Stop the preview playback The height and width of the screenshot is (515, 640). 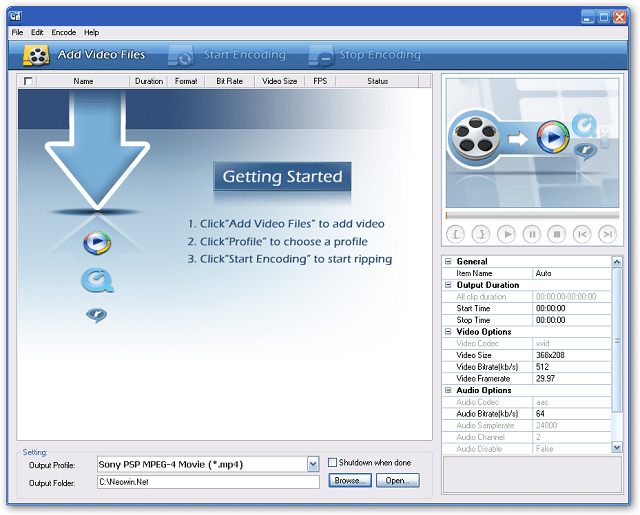(557, 234)
